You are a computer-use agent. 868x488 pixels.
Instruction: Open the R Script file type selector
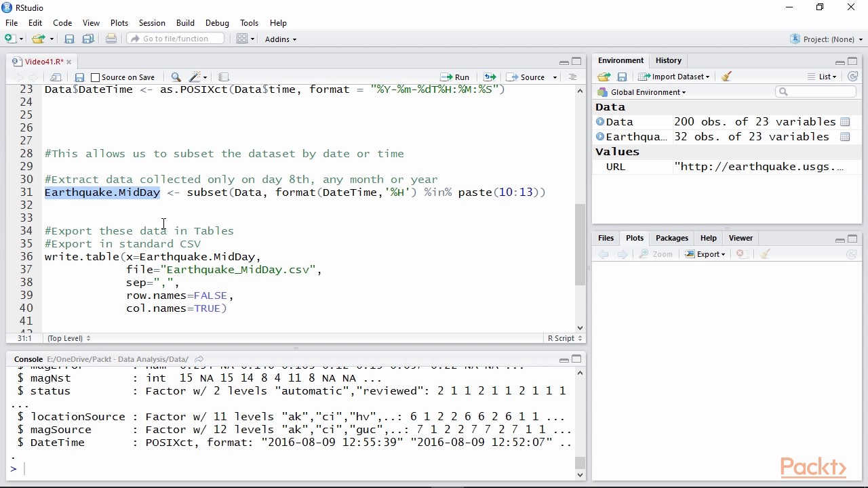coord(565,338)
